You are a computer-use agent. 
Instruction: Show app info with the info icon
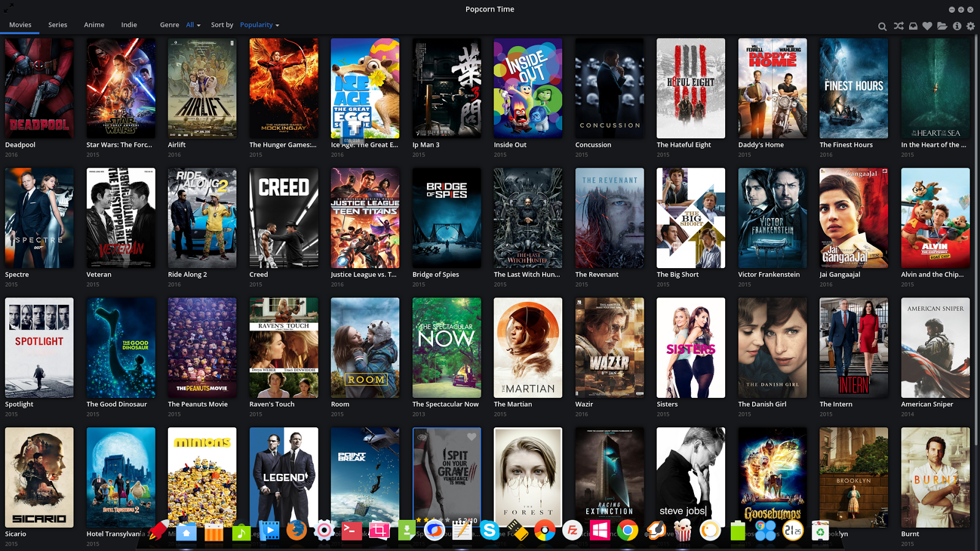[x=957, y=26]
